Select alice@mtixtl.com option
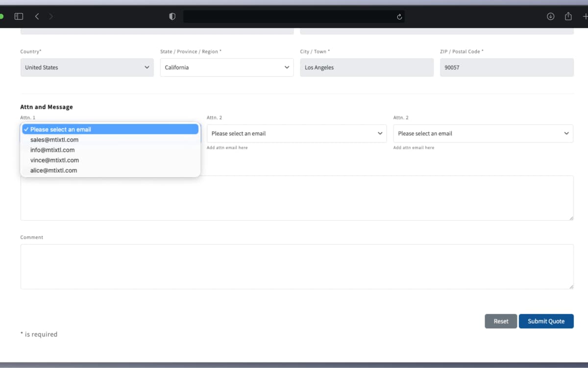 (53, 171)
